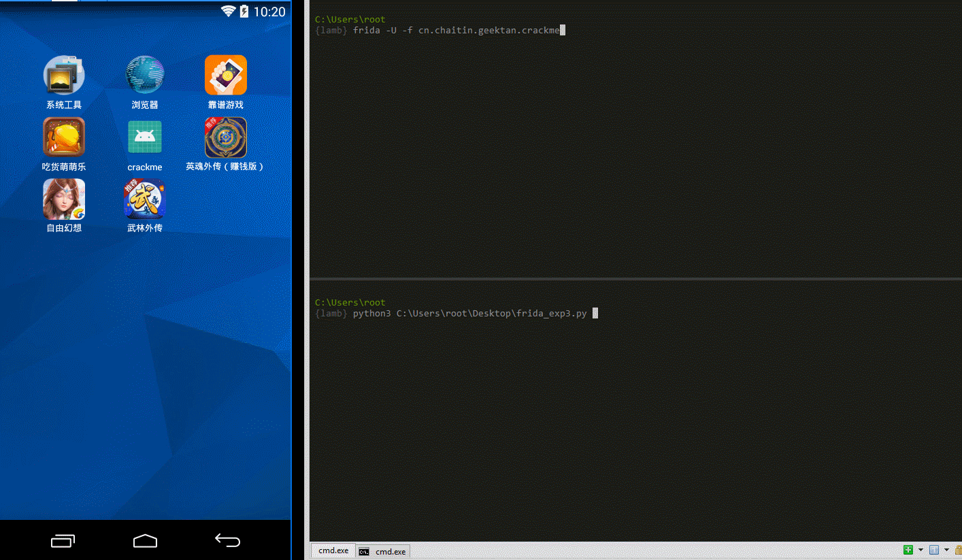Click the C:\Users\root path in top pane

coord(350,20)
